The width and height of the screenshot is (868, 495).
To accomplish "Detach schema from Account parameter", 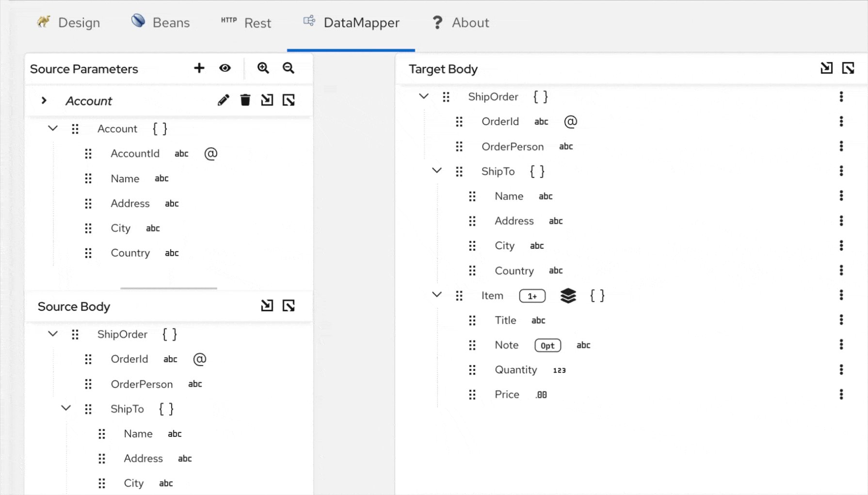I will tap(289, 100).
